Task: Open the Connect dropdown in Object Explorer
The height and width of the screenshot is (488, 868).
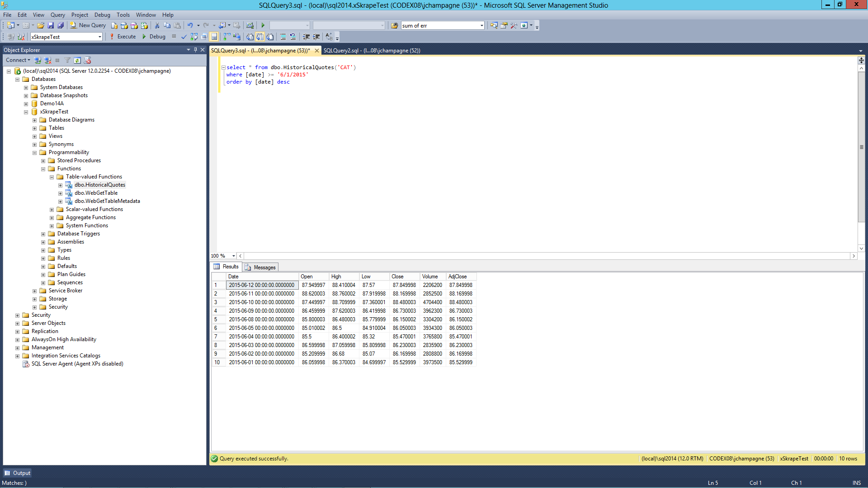Action: point(18,60)
